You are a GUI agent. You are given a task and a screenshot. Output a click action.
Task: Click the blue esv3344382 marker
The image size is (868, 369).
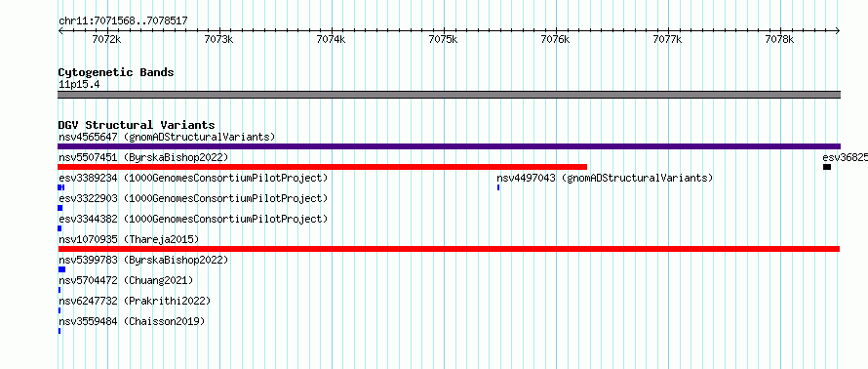coord(59,228)
